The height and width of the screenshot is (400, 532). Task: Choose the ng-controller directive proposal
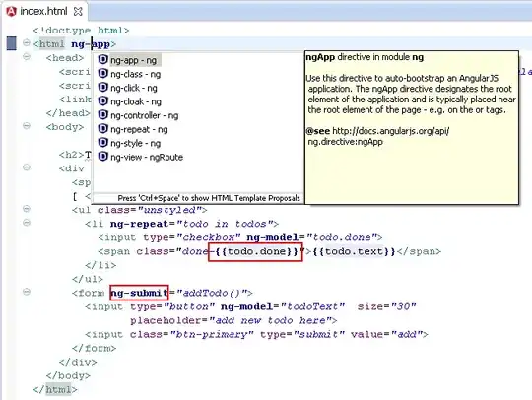click(138, 115)
